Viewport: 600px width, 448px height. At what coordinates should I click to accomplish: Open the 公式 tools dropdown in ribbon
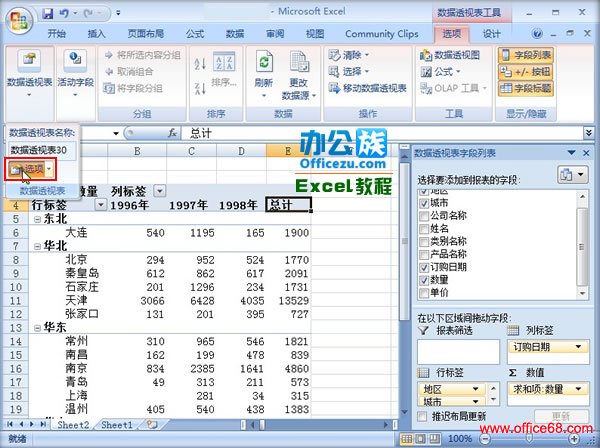[440, 72]
